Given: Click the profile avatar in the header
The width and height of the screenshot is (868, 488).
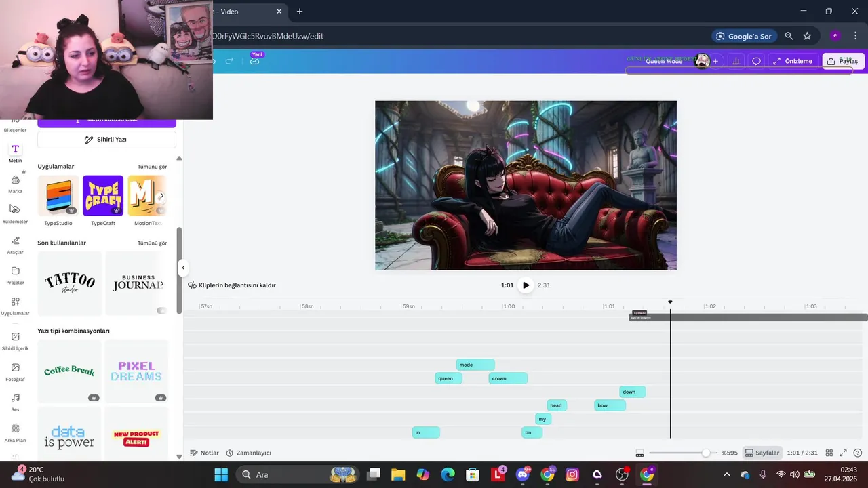Looking at the screenshot, I should tap(703, 61).
